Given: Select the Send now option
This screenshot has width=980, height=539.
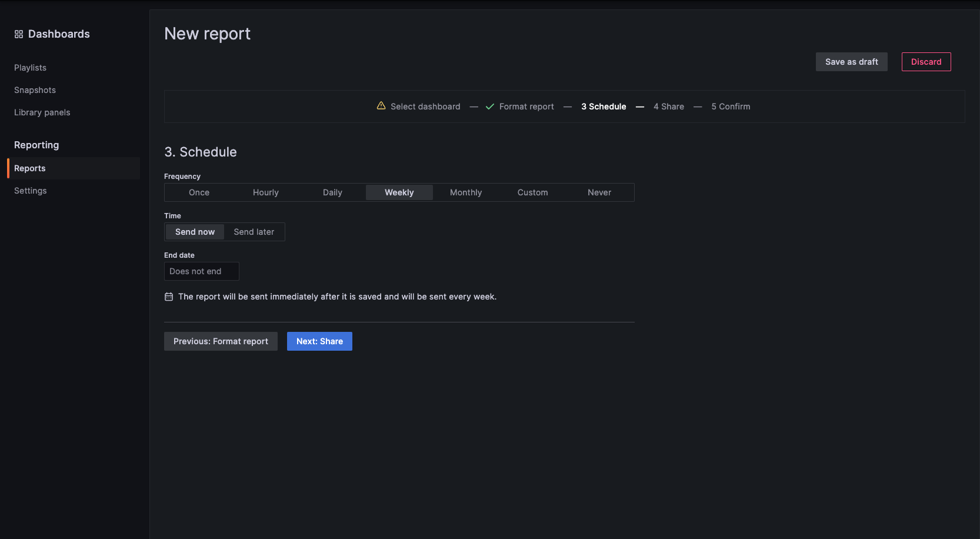Looking at the screenshot, I should (195, 232).
